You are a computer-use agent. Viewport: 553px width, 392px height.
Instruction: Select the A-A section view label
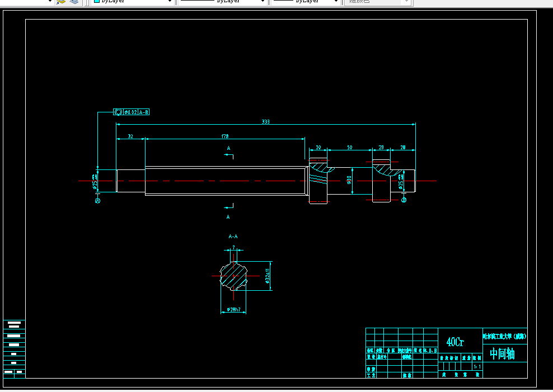coord(233,237)
